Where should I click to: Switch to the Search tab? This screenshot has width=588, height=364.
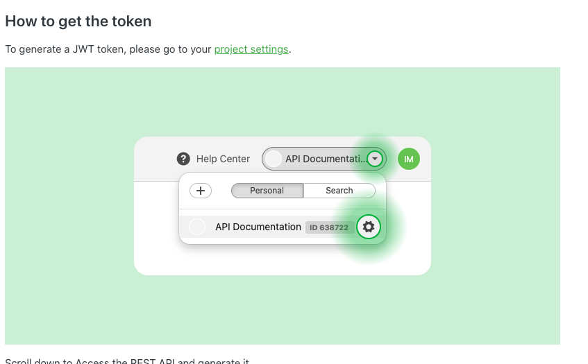point(339,191)
